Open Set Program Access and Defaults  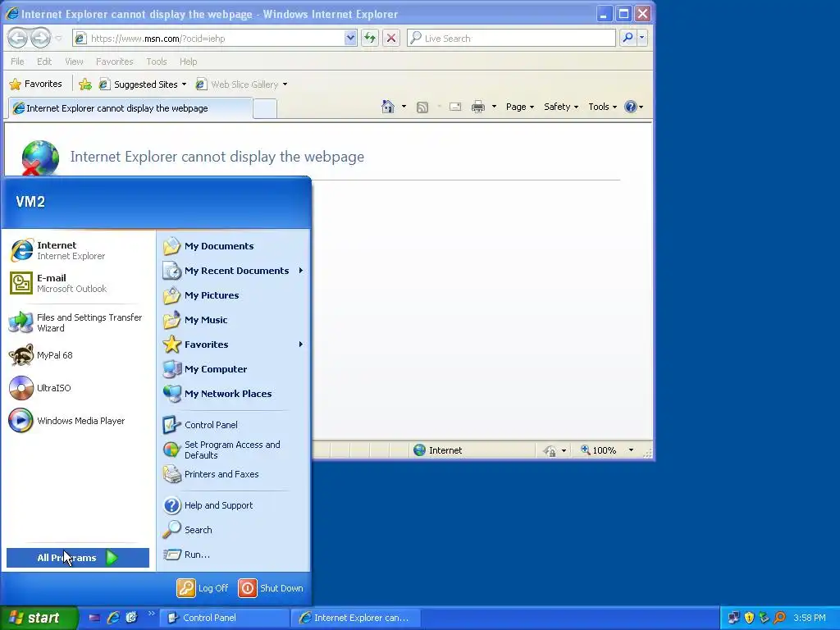point(234,450)
